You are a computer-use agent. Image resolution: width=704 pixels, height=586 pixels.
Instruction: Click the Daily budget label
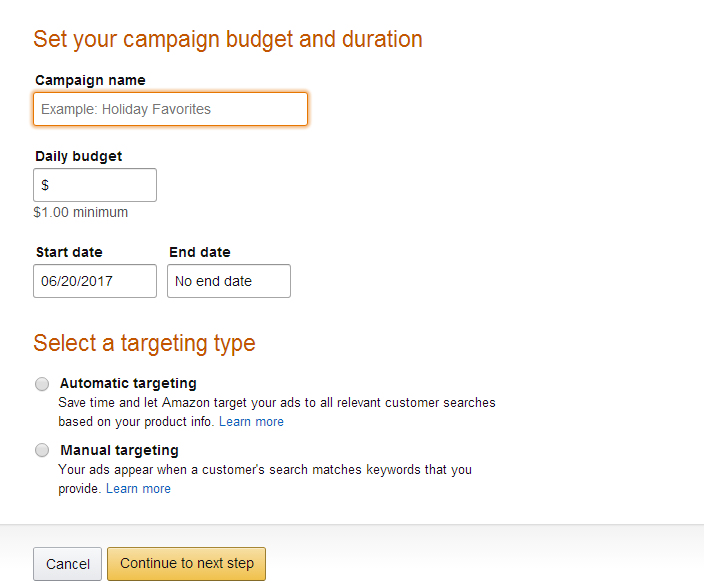79,156
